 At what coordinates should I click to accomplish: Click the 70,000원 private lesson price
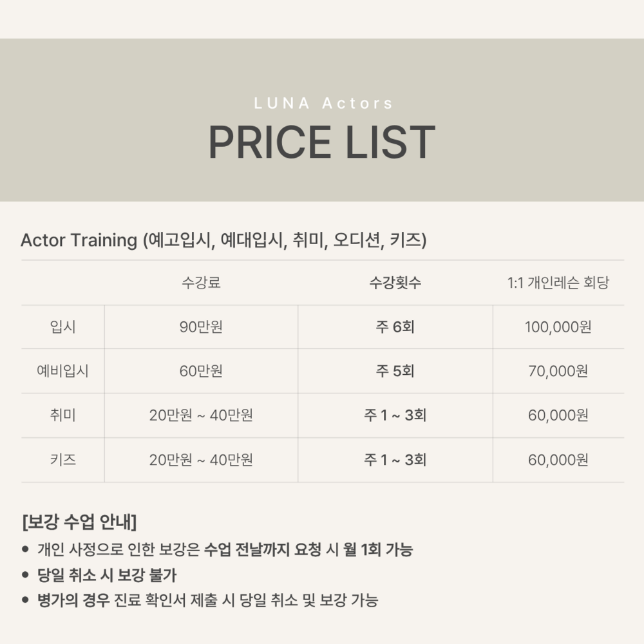(558, 371)
